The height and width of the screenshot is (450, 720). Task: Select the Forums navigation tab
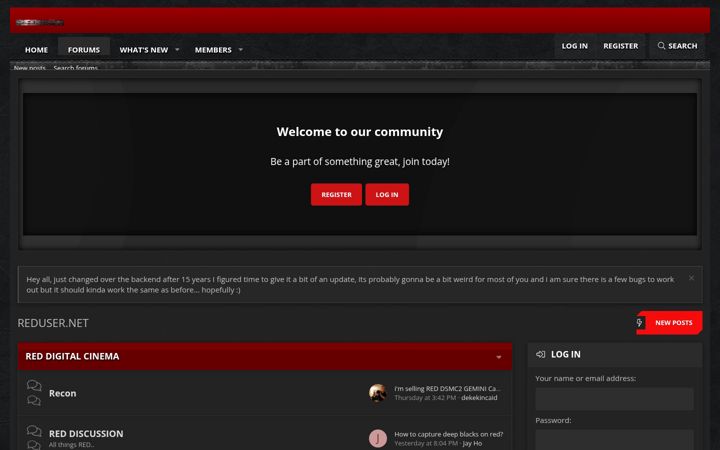(84, 50)
